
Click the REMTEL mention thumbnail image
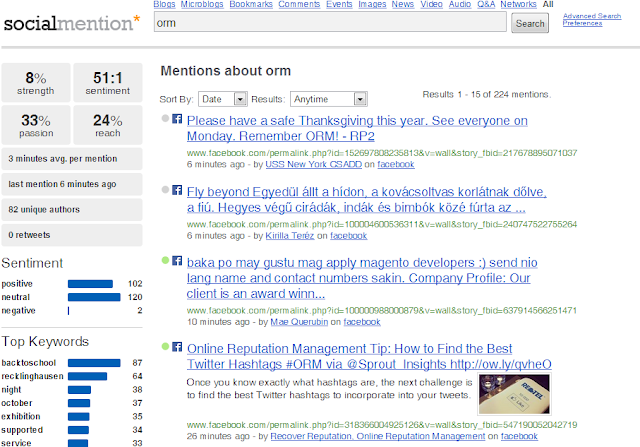tap(514, 394)
